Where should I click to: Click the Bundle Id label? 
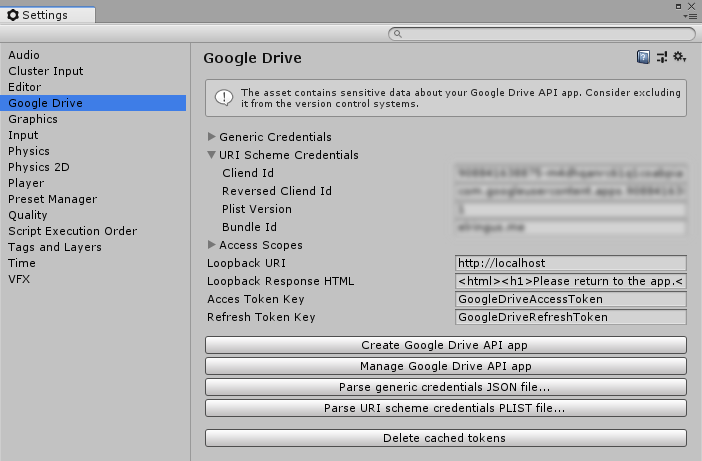(249, 227)
